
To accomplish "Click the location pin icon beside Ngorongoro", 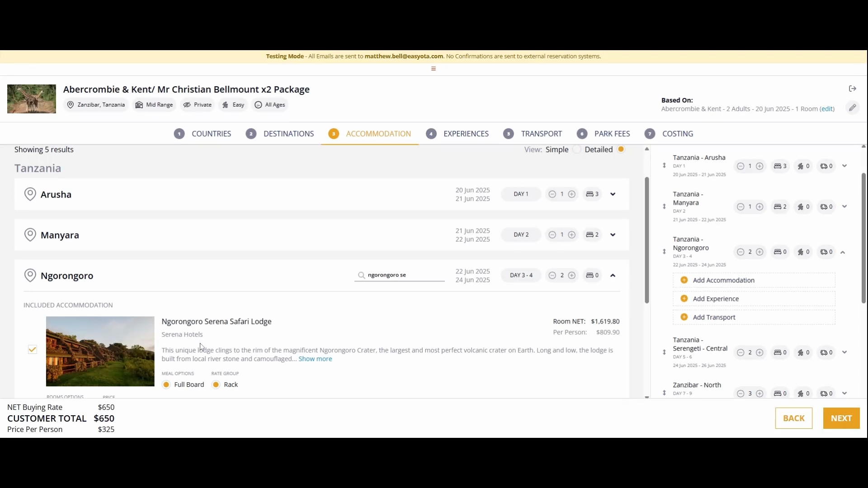I will point(30,276).
